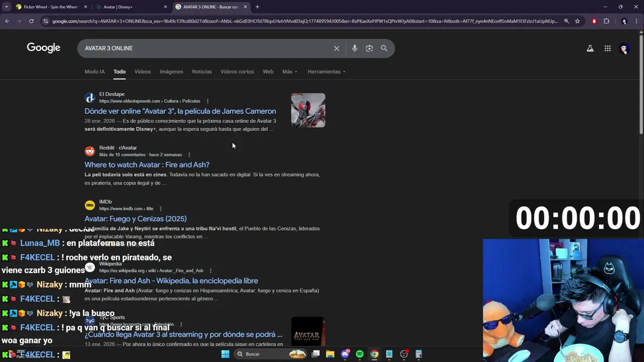Viewport: 644px width, 362px height.
Task: Open OBS Studio from the taskbar
Action: [404, 354]
